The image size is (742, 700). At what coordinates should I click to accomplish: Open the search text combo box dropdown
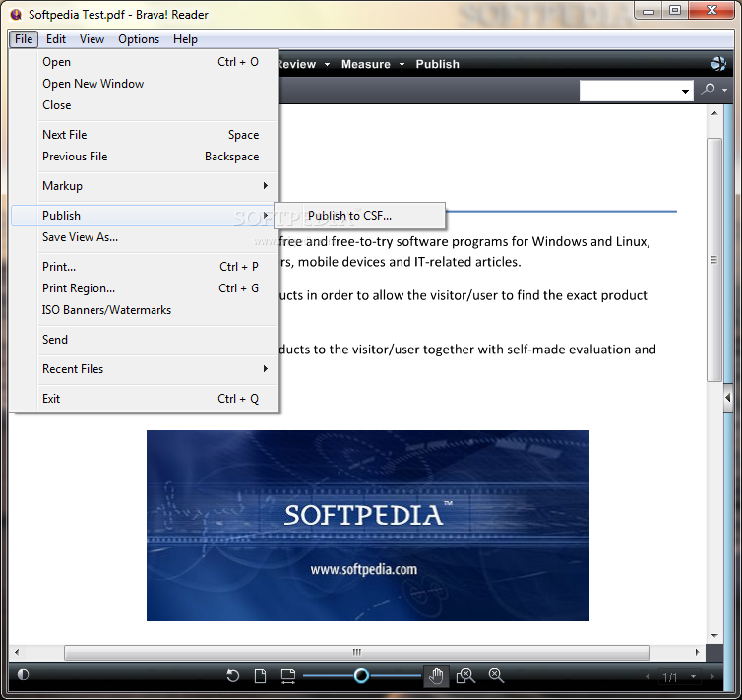click(685, 91)
